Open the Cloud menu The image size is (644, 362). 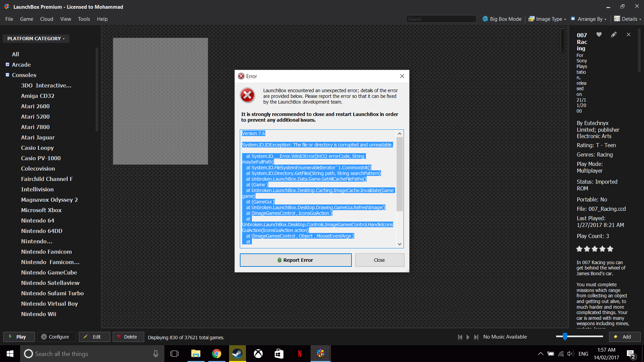tap(47, 19)
